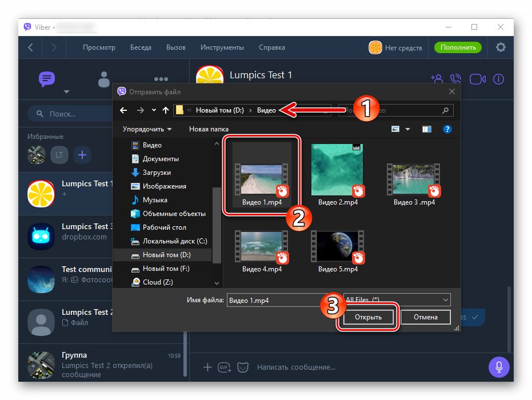Start a video call with camera icon
This screenshot has width=532, height=400.
click(477, 79)
